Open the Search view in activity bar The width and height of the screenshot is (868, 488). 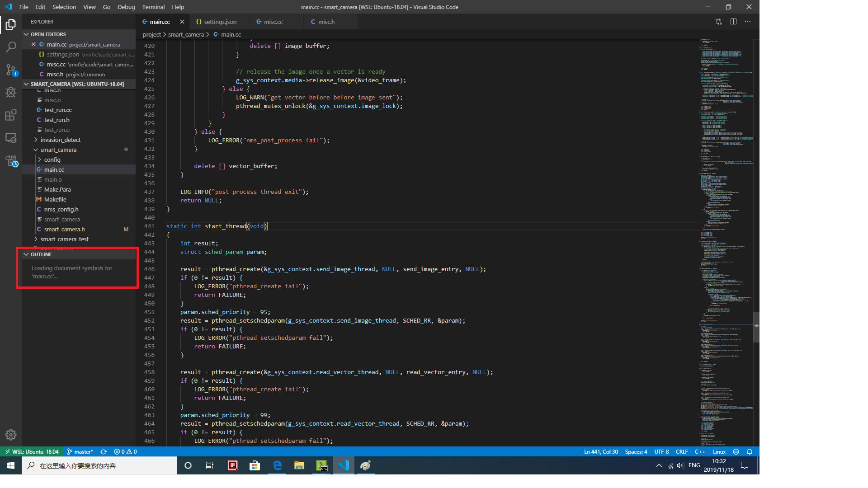pyautogui.click(x=11, y=47)
